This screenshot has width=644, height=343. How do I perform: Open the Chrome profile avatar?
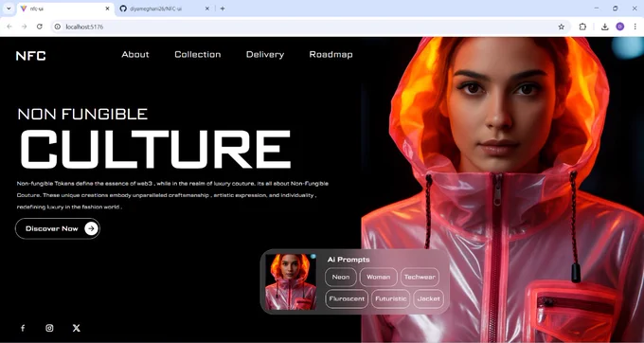click(x=619, y=27)
